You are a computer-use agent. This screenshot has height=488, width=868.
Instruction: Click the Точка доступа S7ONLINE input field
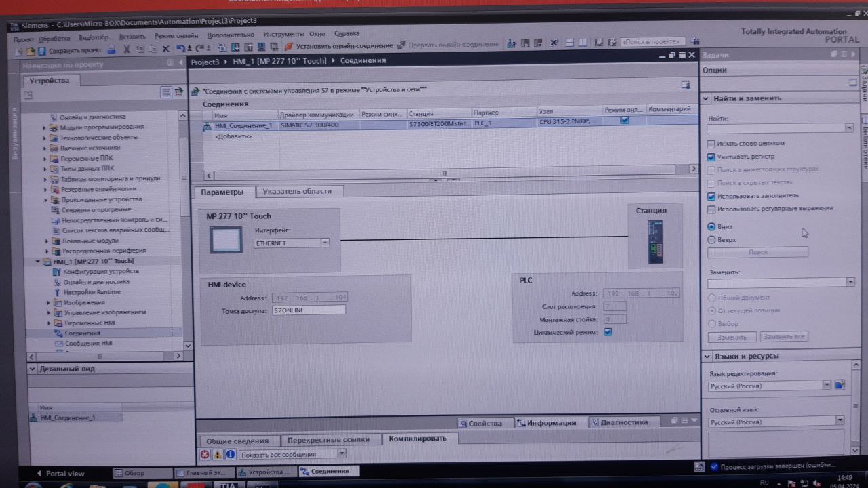[x=309, y=310]
